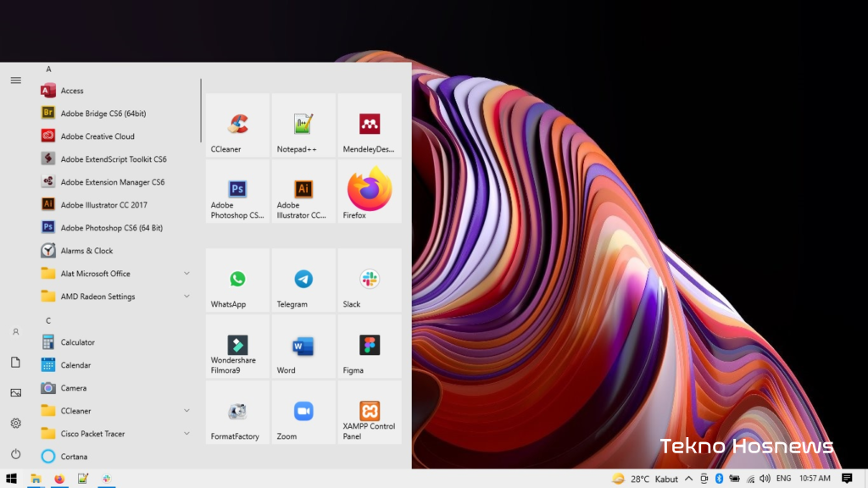Open the WhatsApp tile
The height and width of the screenshot is (488, 868).
tap(237, 280)
